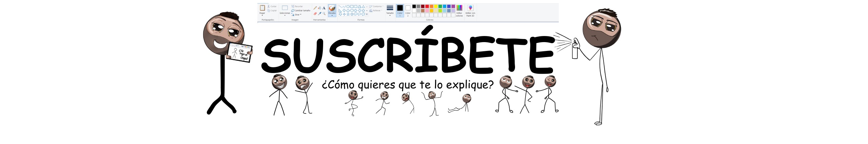Open Editar colores dialog
Viewport: 868px width, 144px height.
(459, 10)
